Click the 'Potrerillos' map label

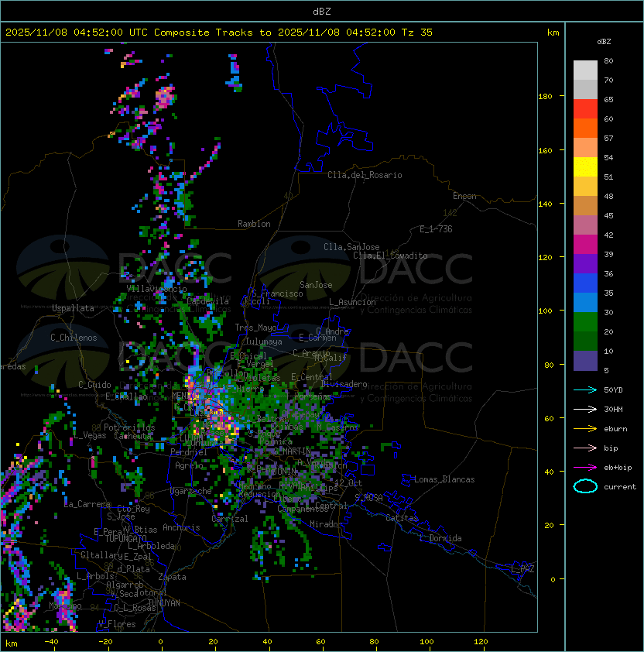click(129, 427)
